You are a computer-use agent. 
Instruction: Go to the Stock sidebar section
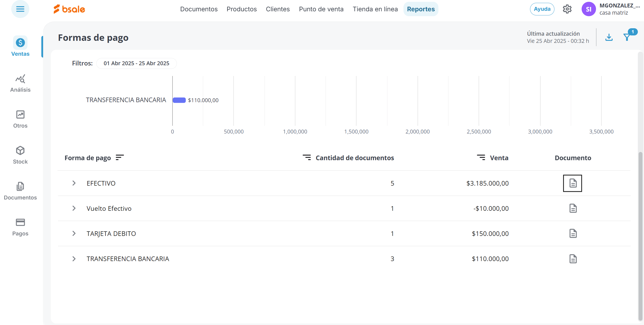[20, 155]
